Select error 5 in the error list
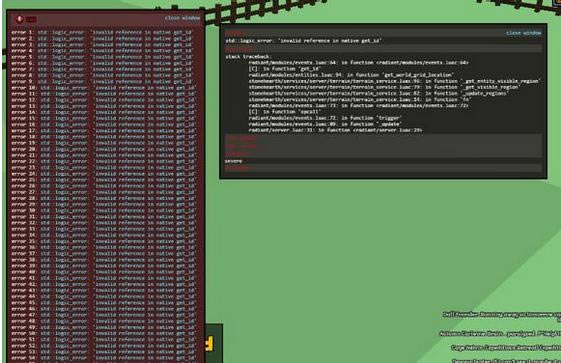 [x=102, y=57]
